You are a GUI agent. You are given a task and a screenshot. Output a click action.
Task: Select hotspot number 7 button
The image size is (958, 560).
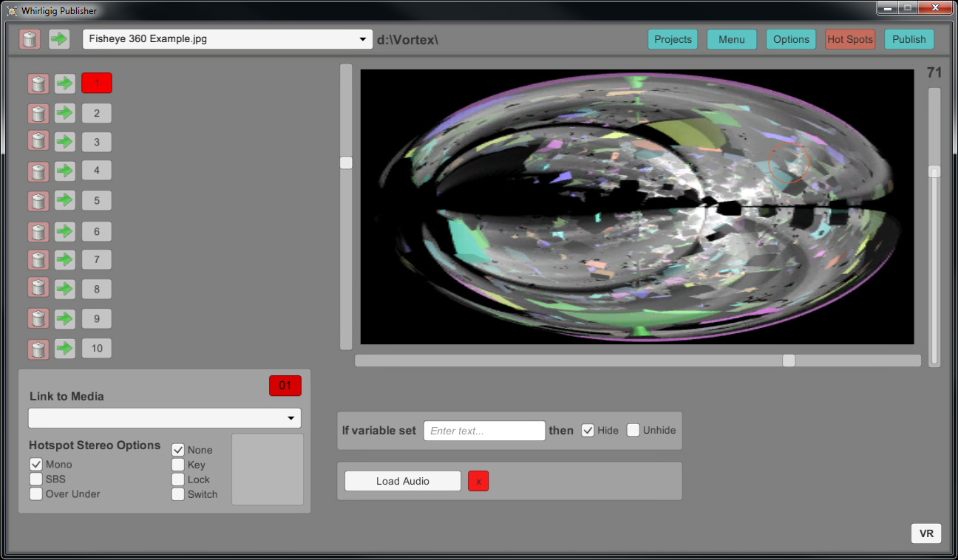[97, 259]
